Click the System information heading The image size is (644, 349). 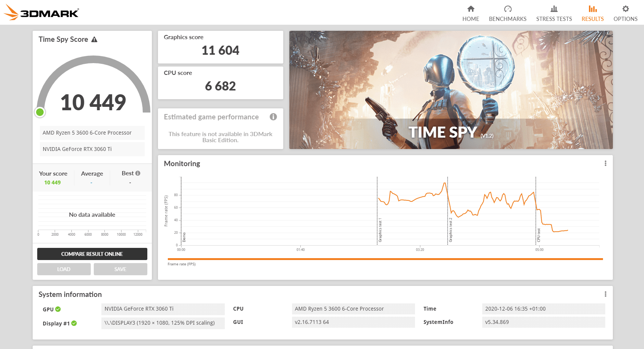coord(70,295)
